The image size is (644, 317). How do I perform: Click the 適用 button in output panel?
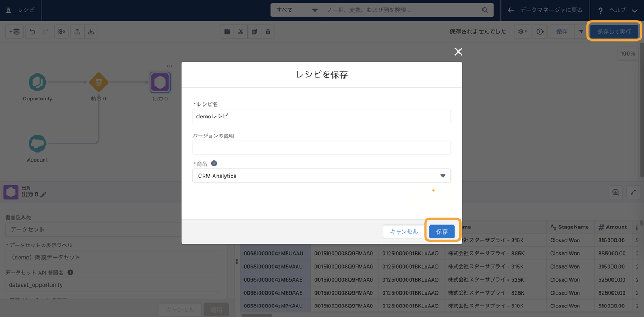tap(217, 310)
